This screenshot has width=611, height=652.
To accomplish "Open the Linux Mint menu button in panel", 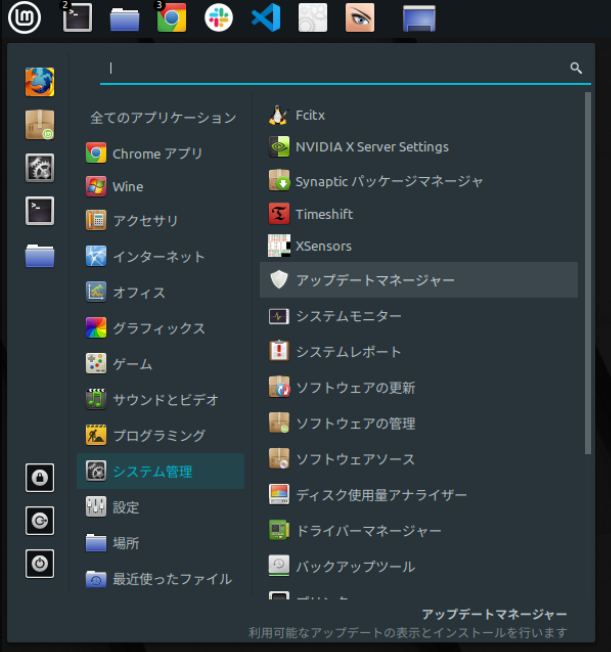I will (x=25, y=17).
